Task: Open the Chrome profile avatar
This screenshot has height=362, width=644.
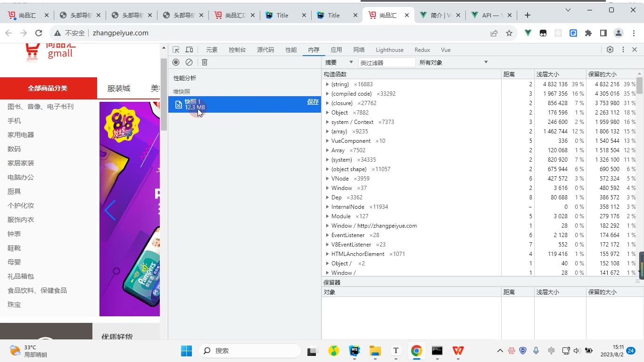Action: tap(618, 33)
